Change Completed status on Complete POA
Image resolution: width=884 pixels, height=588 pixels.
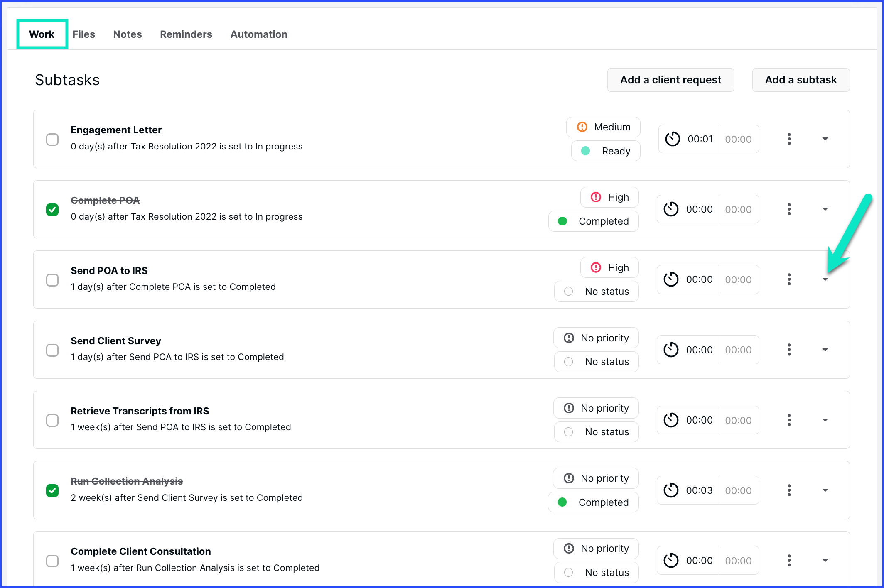[x=594, y=221]
